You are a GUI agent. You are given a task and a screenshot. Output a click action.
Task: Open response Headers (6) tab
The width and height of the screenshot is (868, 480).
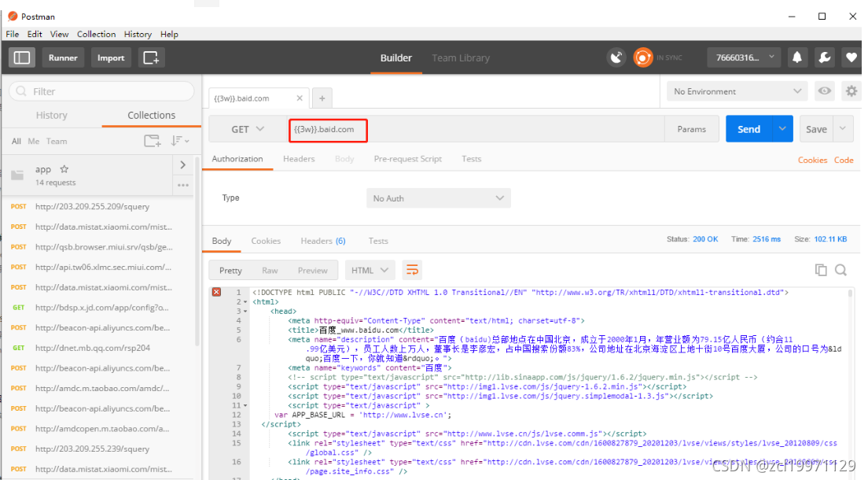point(322,241)
